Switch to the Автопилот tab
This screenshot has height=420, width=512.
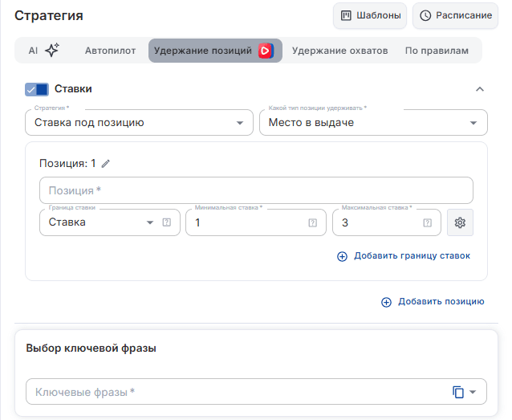[111, 51]
